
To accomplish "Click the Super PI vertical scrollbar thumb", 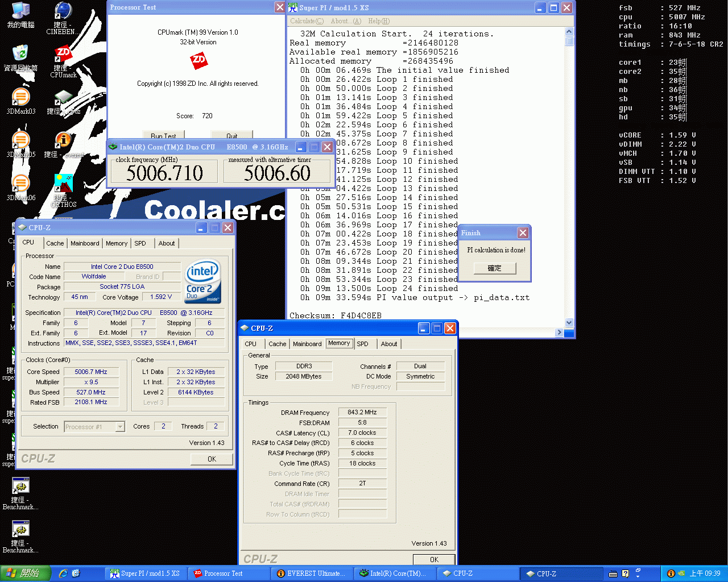I will coord(569,41).
